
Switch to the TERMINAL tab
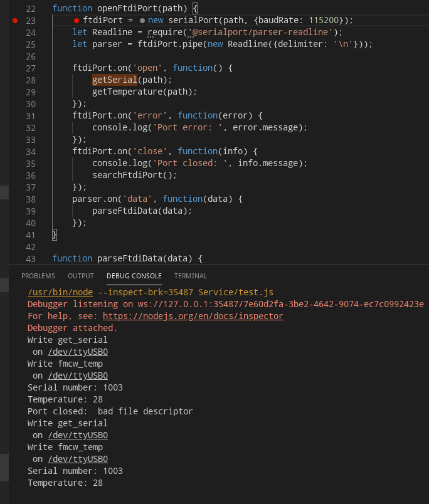(190, 276)
